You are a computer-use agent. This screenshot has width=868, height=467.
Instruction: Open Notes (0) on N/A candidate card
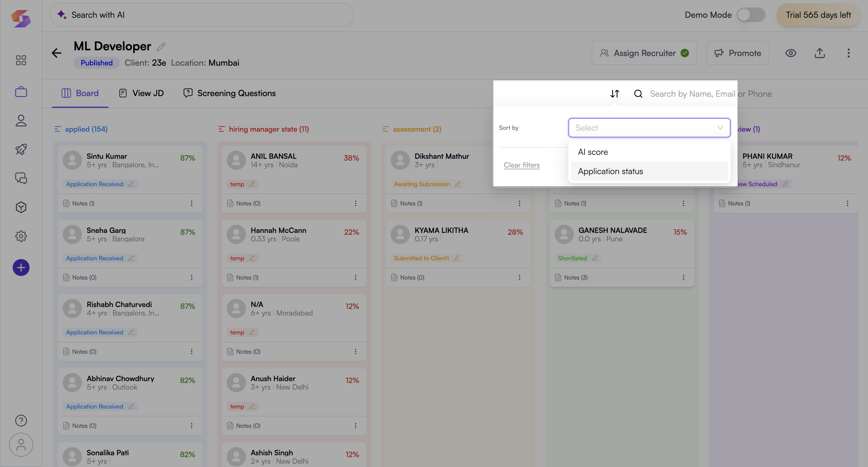pyautogui.click(x=243, y=351)
